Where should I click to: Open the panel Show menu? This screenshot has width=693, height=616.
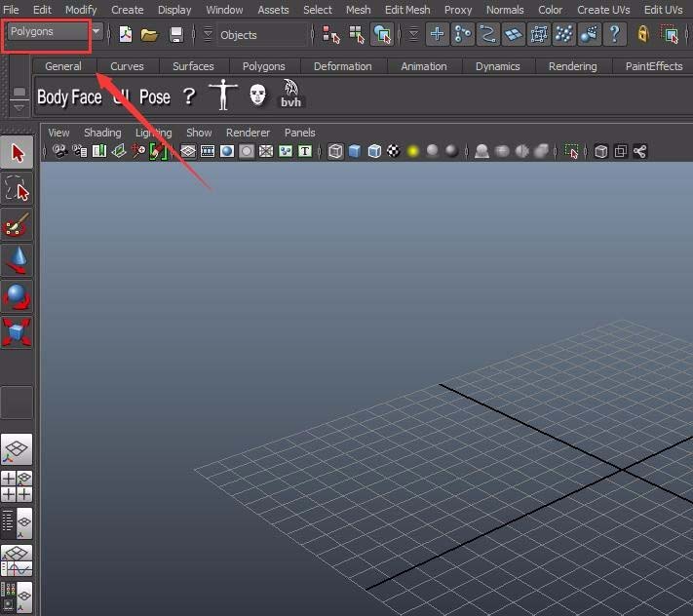[199, 133]
